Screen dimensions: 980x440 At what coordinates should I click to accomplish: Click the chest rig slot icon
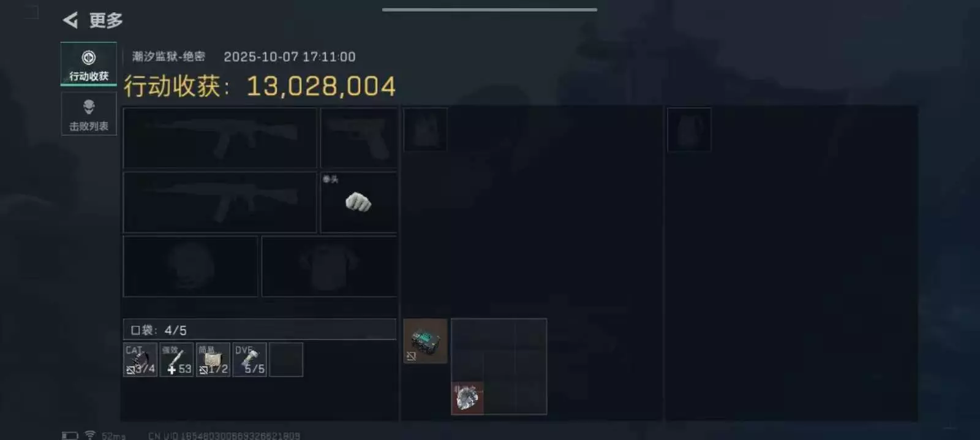(x=425, y=129)
